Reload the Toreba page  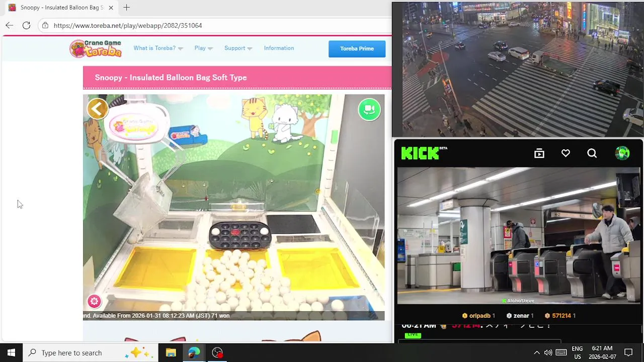(x=26, y=25)
